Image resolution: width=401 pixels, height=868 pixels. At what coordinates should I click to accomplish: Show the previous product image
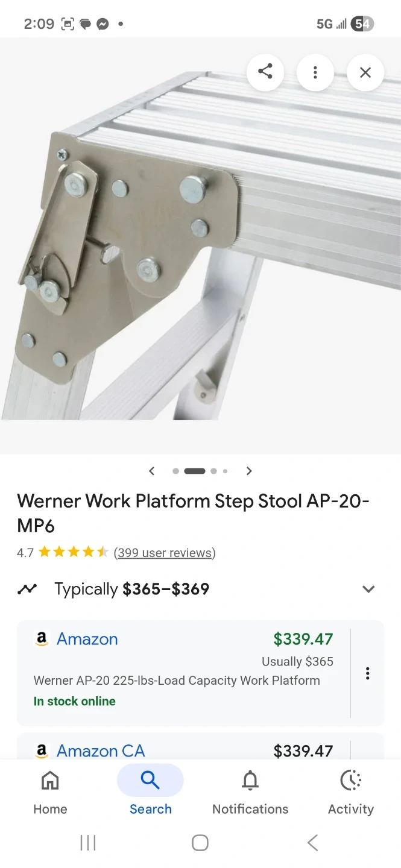click(152, 471)
